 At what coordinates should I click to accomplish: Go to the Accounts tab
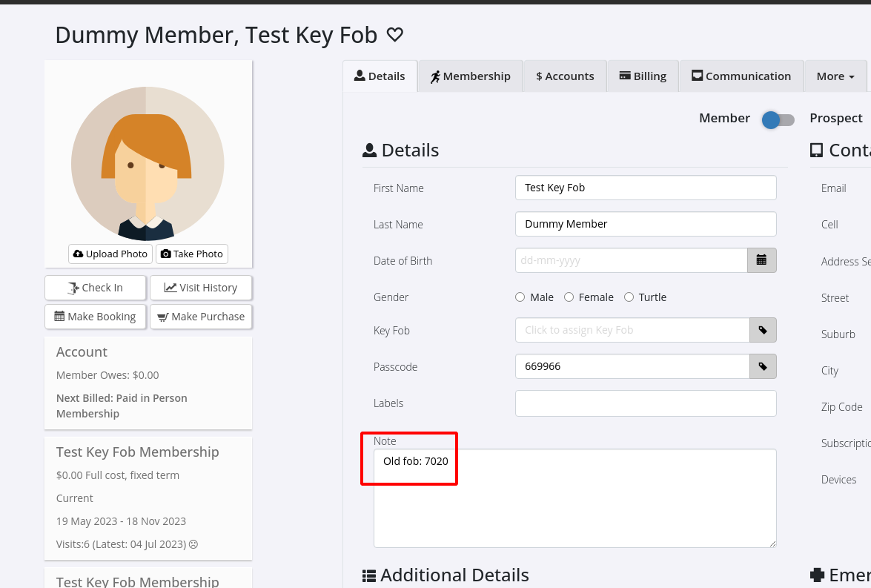tap(565, 76)
